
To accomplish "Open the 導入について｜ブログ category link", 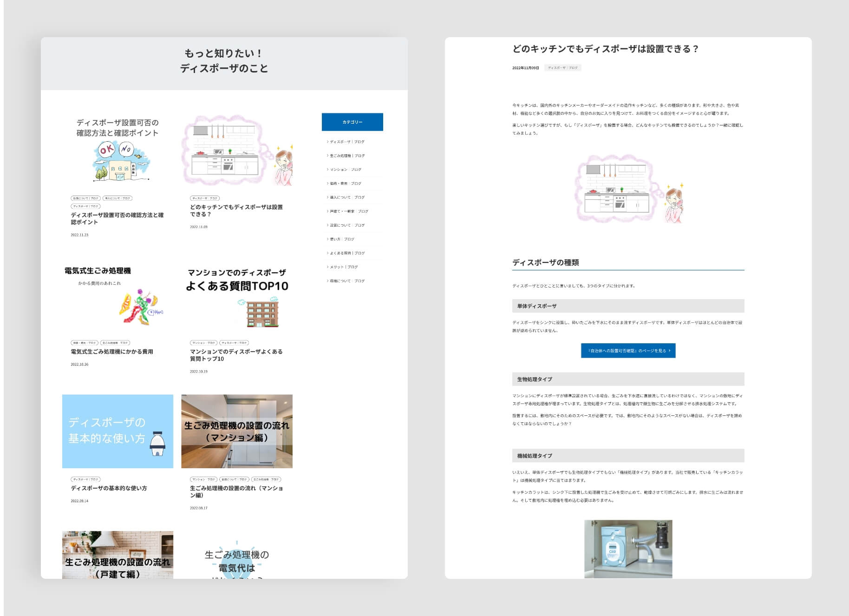I will click(x=347, y=197).
